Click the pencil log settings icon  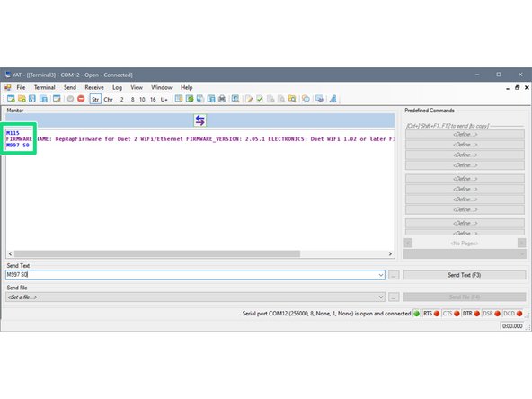(249, 99)
